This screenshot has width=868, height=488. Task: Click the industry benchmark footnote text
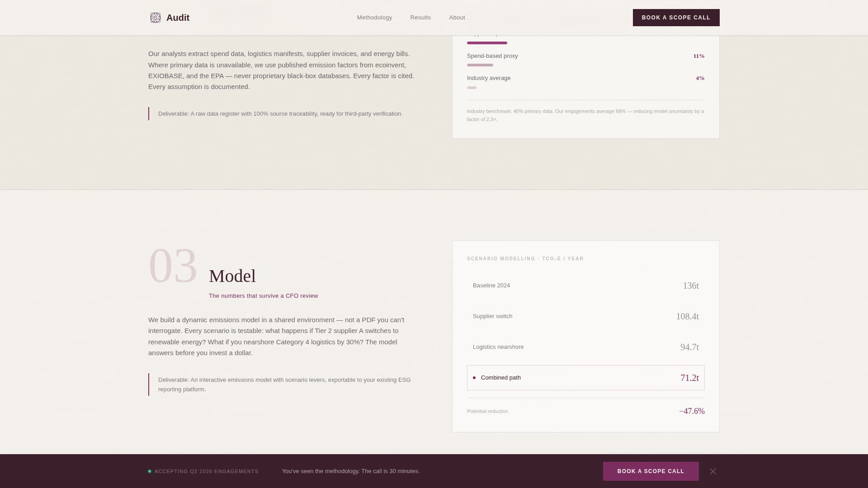point(585,115)
